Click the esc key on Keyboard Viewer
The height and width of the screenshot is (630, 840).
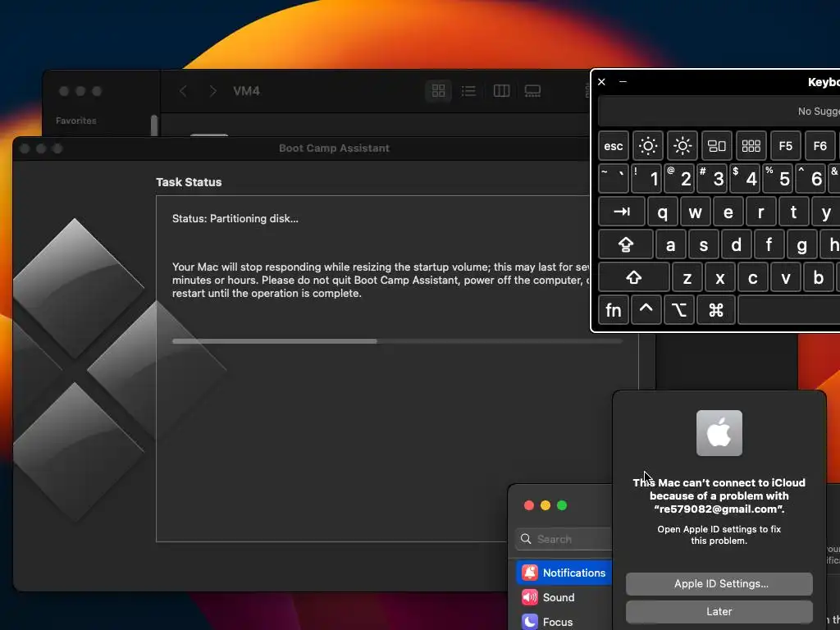tap(614, 146)
